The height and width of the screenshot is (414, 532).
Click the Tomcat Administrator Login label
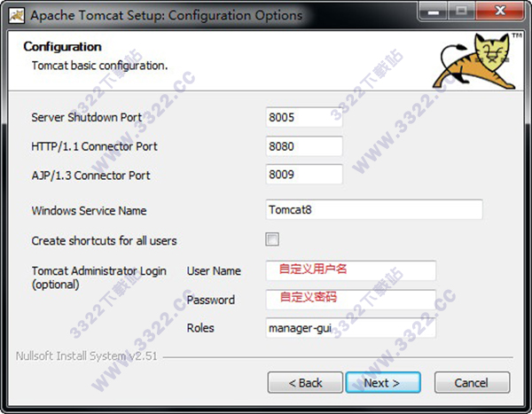[98, 277]
